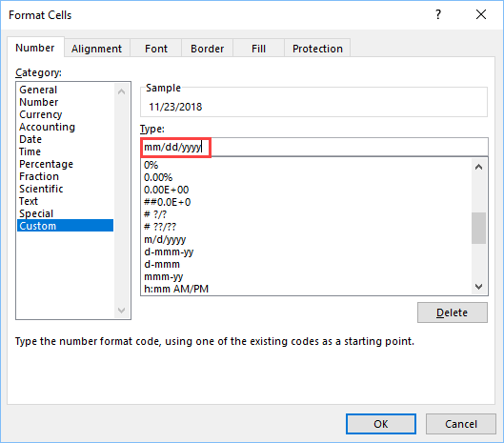Switch to the Protection tab
This screenshot has height=443, width=504.
[x=317, y=49]
